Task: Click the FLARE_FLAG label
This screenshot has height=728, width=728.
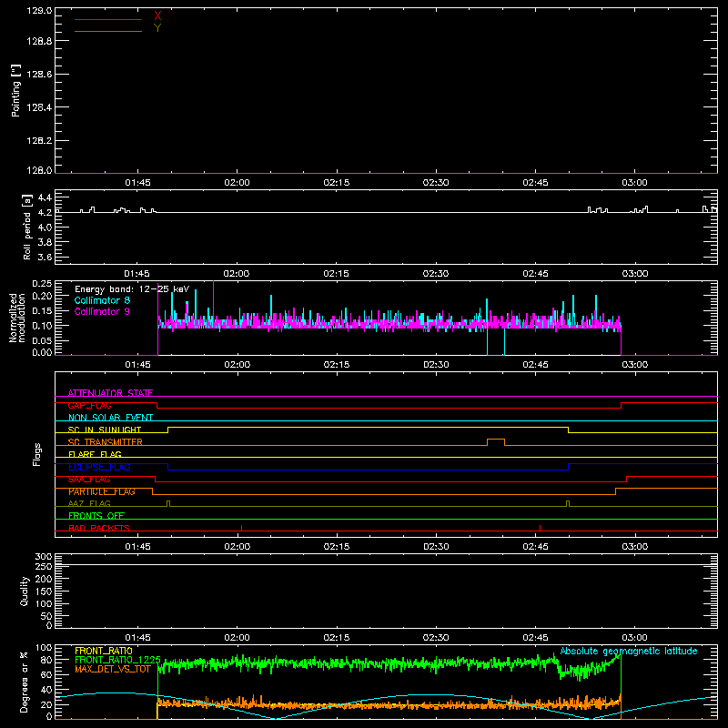Action: tap(95, 454)
